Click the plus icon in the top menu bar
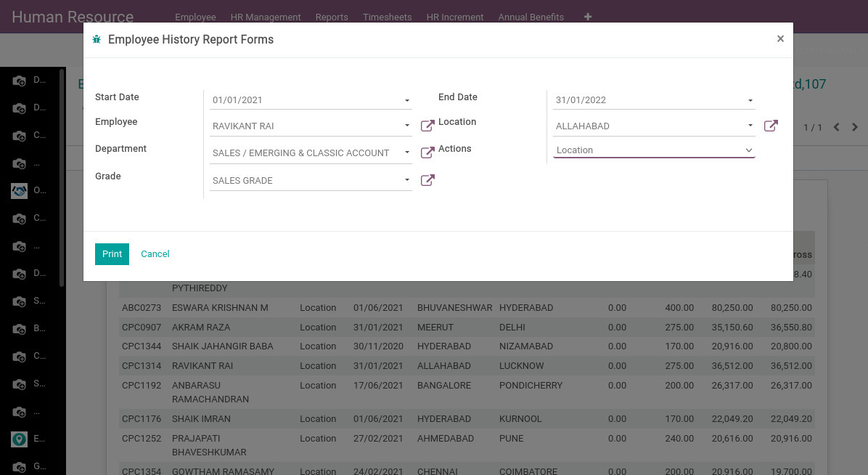The image size is (868, 475). pyautogui.click(x=587, y=17)
